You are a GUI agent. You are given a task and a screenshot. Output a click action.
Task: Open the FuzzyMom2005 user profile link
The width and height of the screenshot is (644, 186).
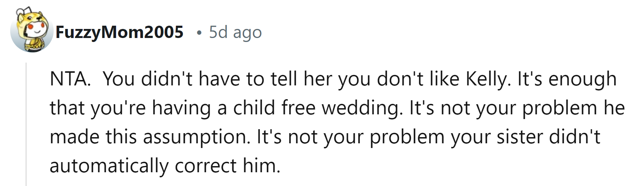(119, 33)
